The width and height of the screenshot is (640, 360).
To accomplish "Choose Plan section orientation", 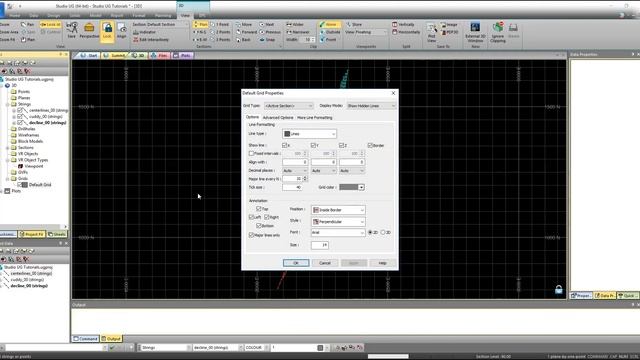I will point(200,24).
